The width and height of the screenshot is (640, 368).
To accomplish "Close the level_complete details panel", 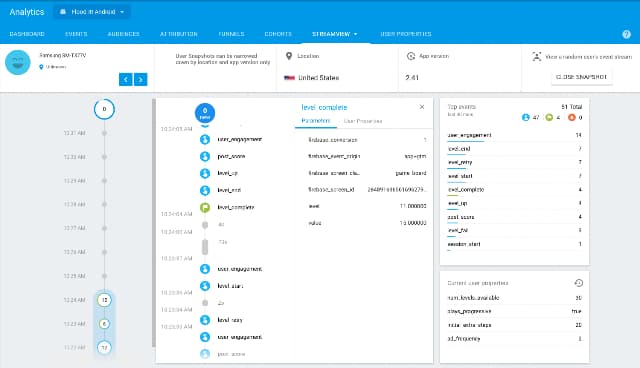I will pyautogui.click(x=422, y=107).
